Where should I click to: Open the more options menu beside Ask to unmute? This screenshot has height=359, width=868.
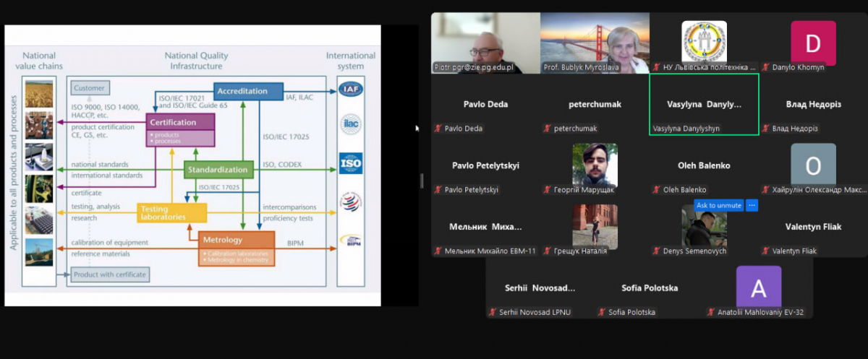coord(752,205)
